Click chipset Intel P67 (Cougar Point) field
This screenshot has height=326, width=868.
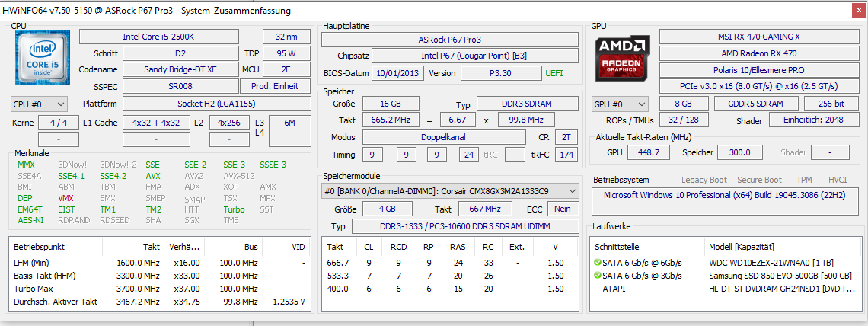click(475, 56)
